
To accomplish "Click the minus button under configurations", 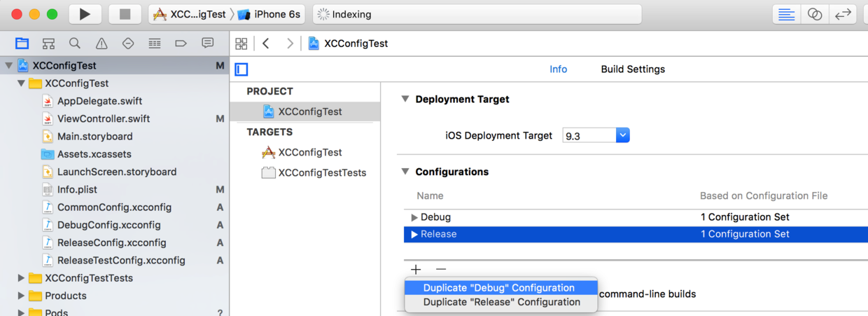I will coord(441,269).
